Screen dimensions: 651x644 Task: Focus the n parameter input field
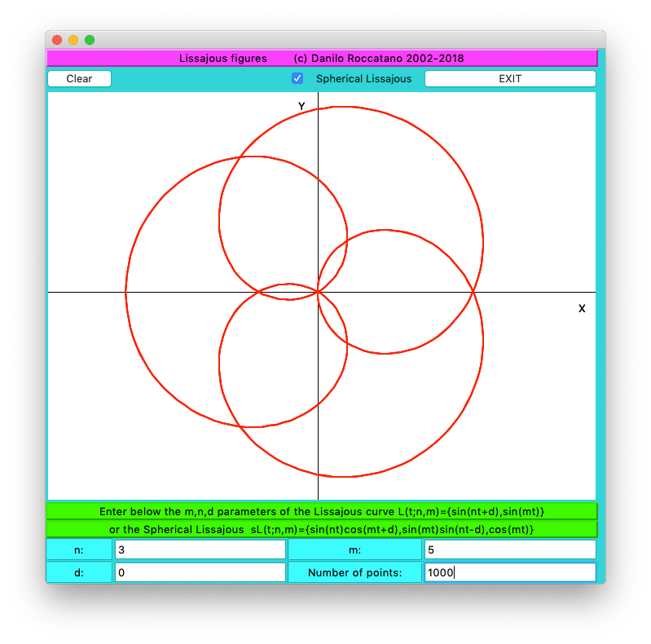(200, 549)
